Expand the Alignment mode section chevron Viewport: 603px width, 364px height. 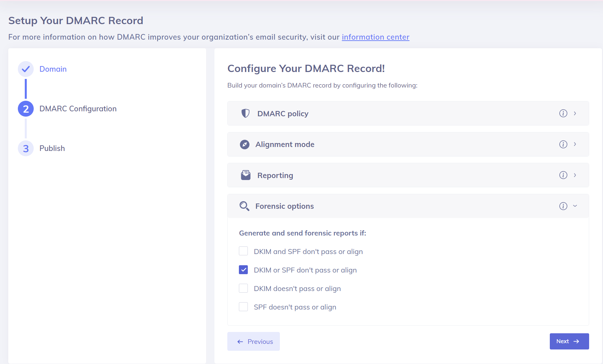tap(575, 144)
